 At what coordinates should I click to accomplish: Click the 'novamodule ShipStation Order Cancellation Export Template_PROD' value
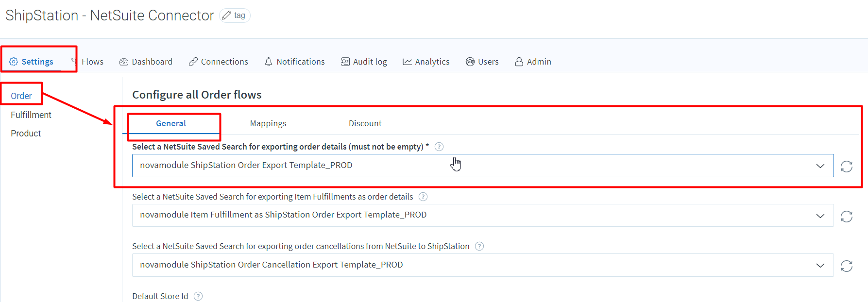click(x=272, y=265)
